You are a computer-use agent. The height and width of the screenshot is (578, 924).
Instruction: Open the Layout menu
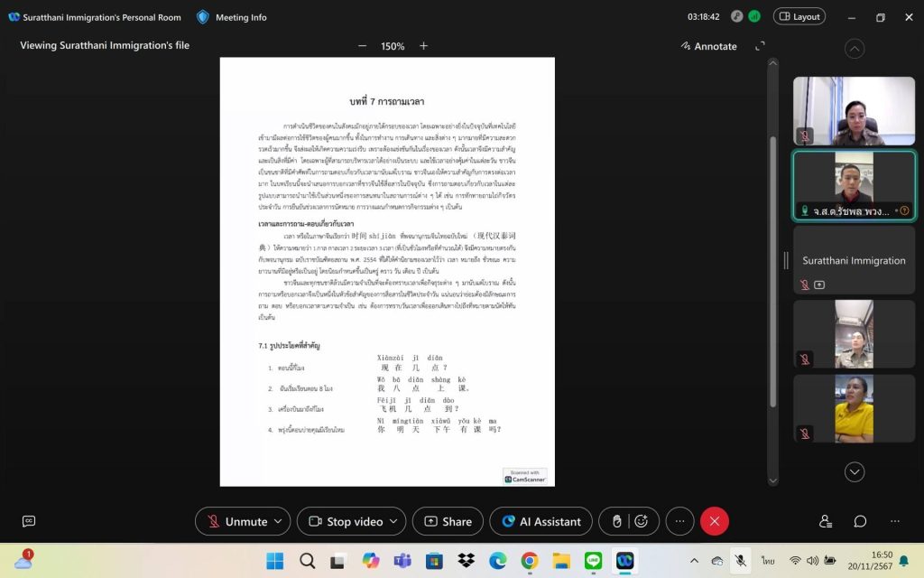799,16
